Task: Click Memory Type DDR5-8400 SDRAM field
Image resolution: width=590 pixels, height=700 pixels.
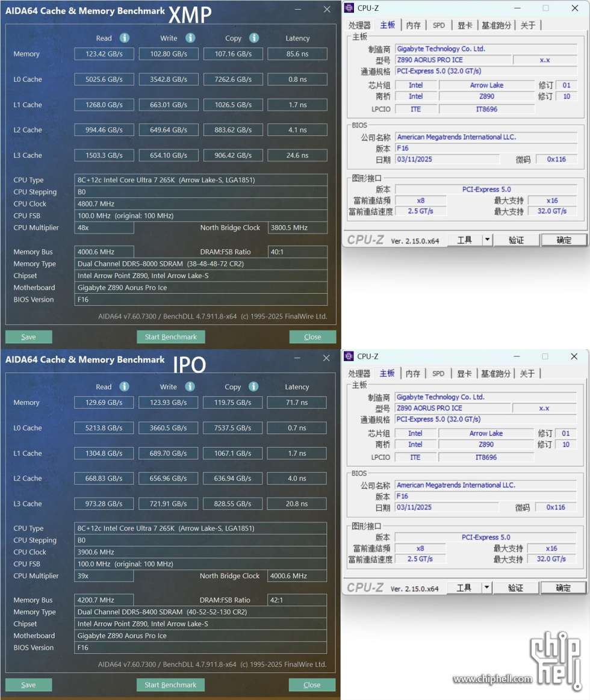Action: point(200,612)
